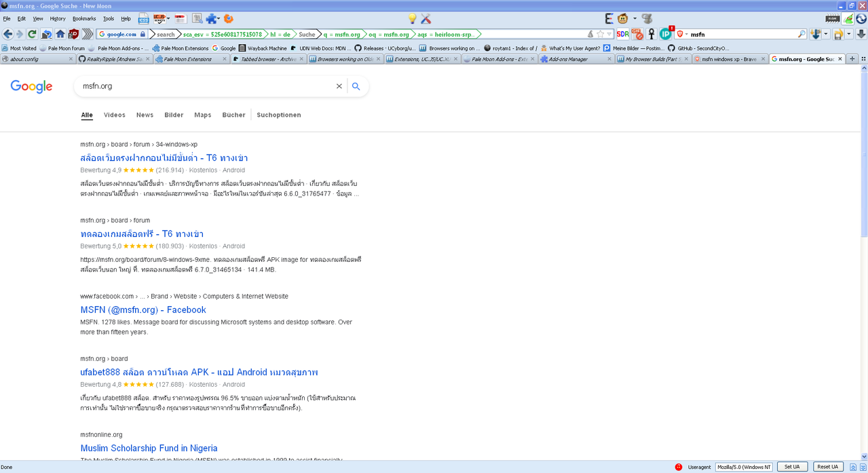
Task: Open a new tab with the plus button
Action: 852,59
